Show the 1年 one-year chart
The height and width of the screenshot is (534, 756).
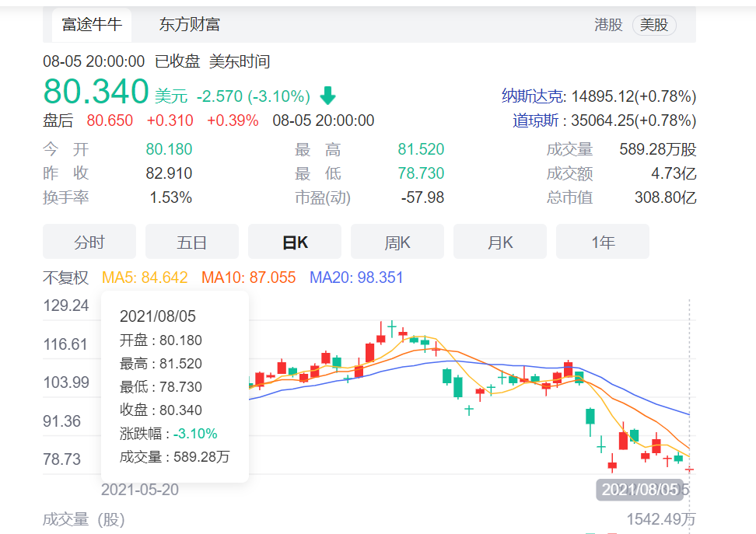pos(603,241)
